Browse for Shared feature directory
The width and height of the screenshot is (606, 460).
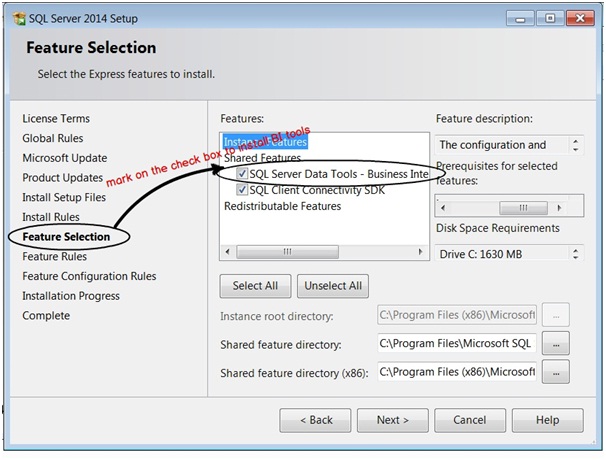[556, 343]
